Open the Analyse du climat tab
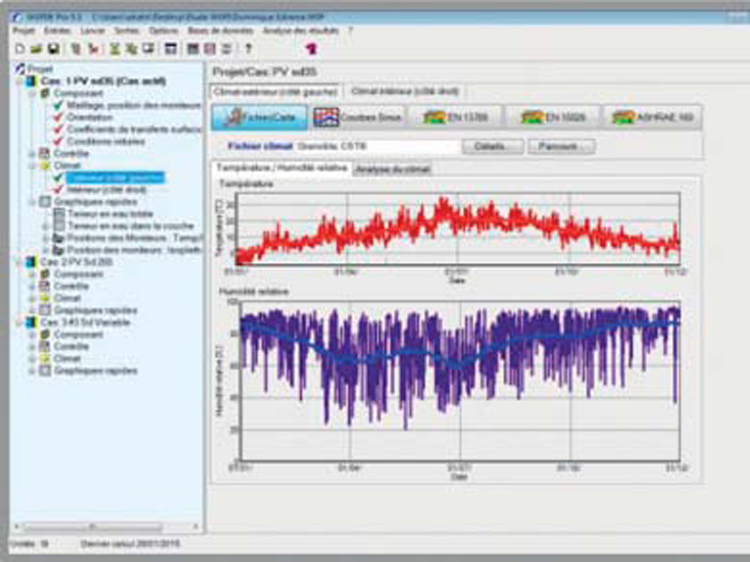 [x=394, y=168]
